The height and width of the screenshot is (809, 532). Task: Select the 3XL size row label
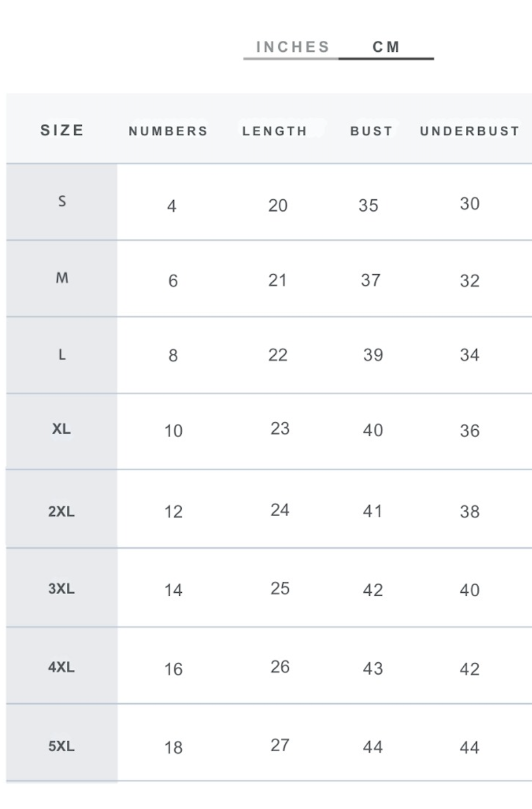pyautogui.click(x=62, y=590)
